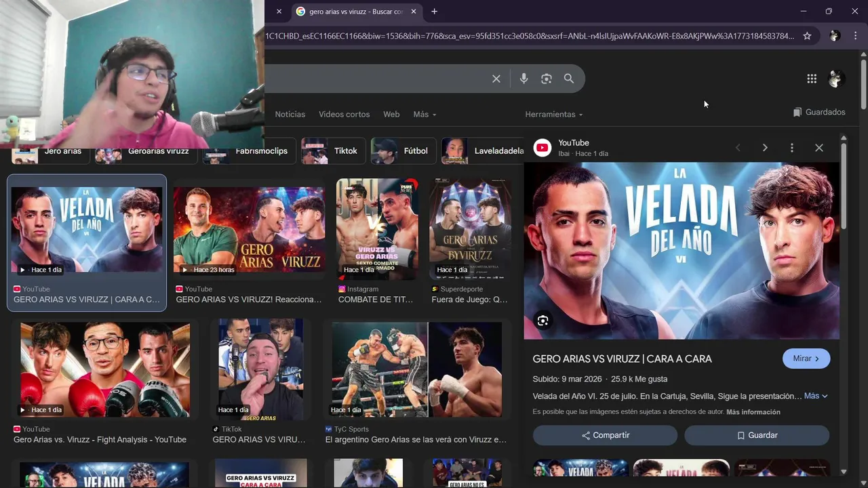
Task: Open the Instagram Combate de Tit result
Action: click(x=377, y=230)
